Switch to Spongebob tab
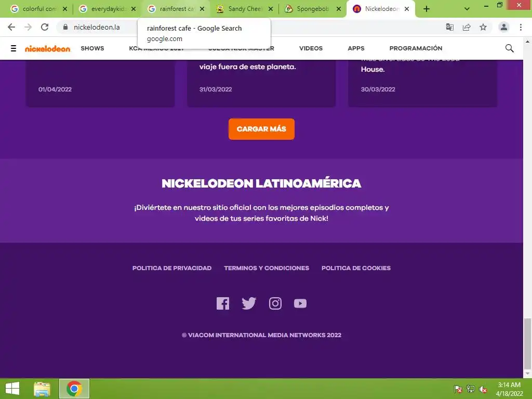The image size is (532, 399). click(312, 9)
